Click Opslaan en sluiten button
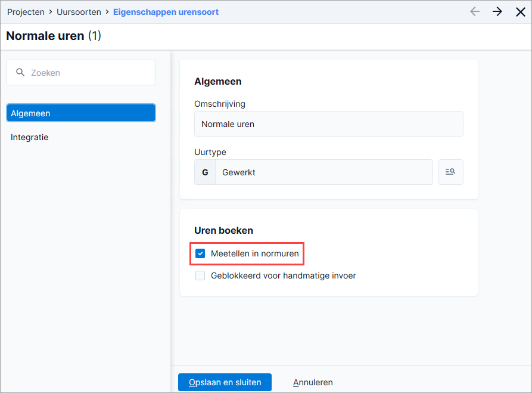532x393 pixels. [225, 382]
